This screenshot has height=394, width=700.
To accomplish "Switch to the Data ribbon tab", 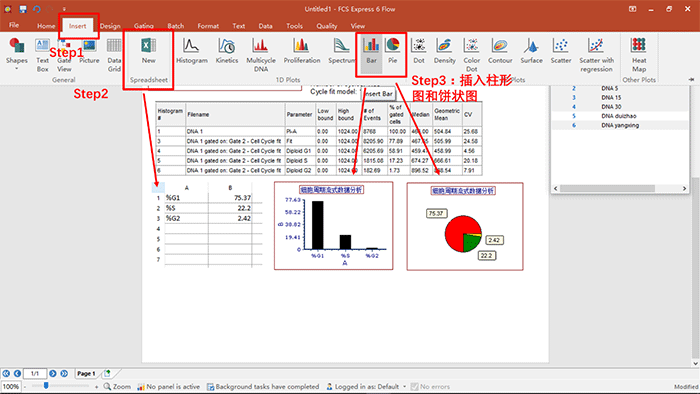I will pyautogui.click(x=265, y=26).
